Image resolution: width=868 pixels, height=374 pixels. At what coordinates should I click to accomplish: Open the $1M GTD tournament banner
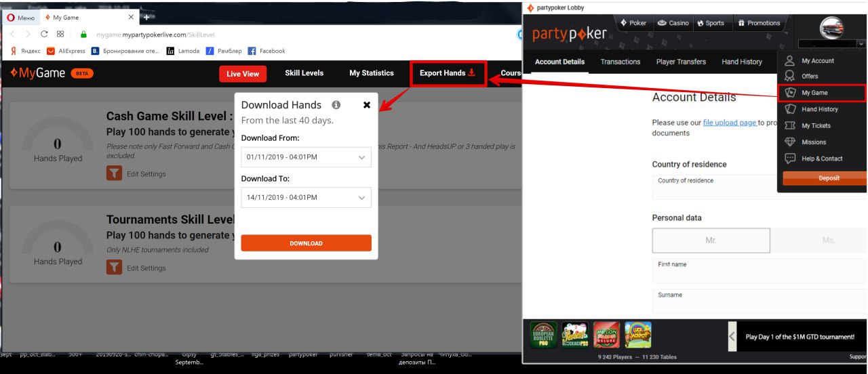tap(803, 336)
